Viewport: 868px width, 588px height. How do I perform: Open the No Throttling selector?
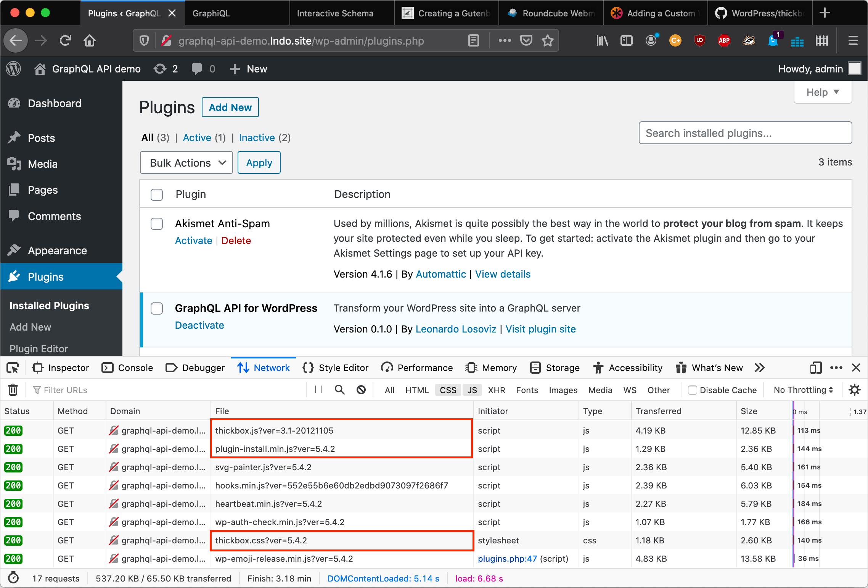(x=803, y=390)
